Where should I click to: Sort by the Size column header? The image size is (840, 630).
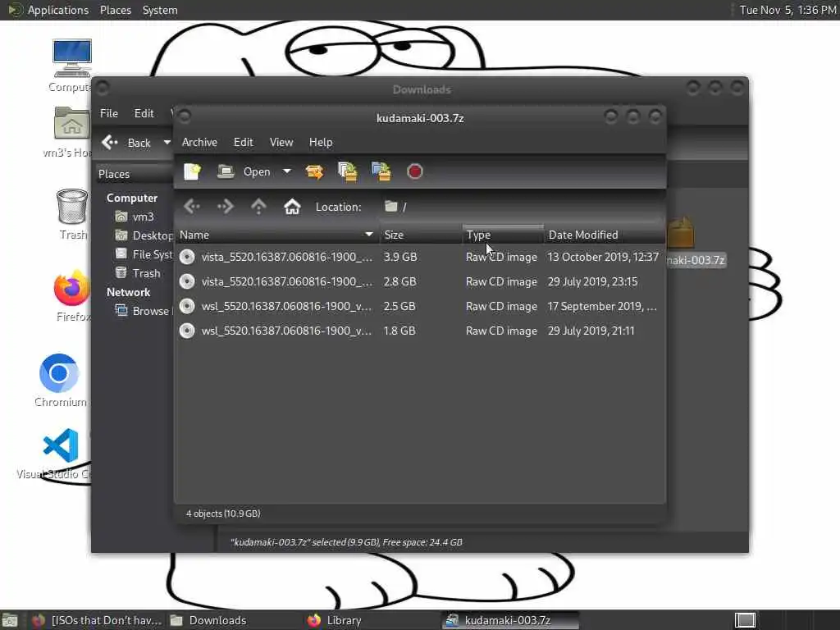[x=421, y=235]
